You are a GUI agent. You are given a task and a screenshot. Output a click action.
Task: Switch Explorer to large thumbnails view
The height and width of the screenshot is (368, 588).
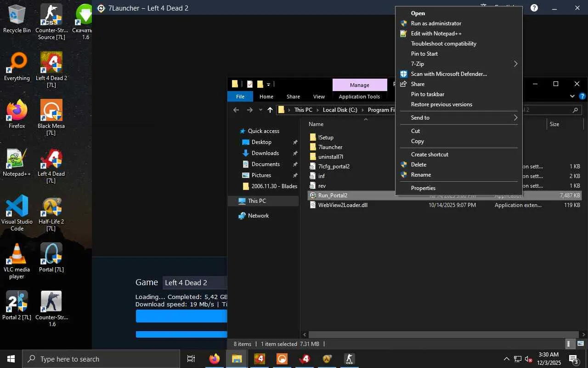pyautogui.click(x=580, y=344)
